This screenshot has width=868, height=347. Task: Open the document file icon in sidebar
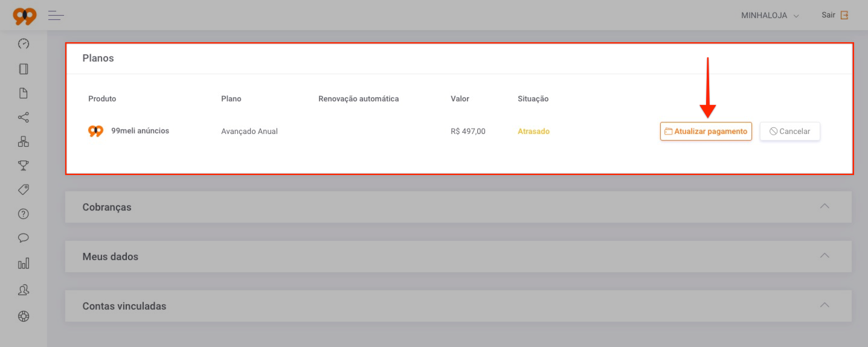click(24, 93)
